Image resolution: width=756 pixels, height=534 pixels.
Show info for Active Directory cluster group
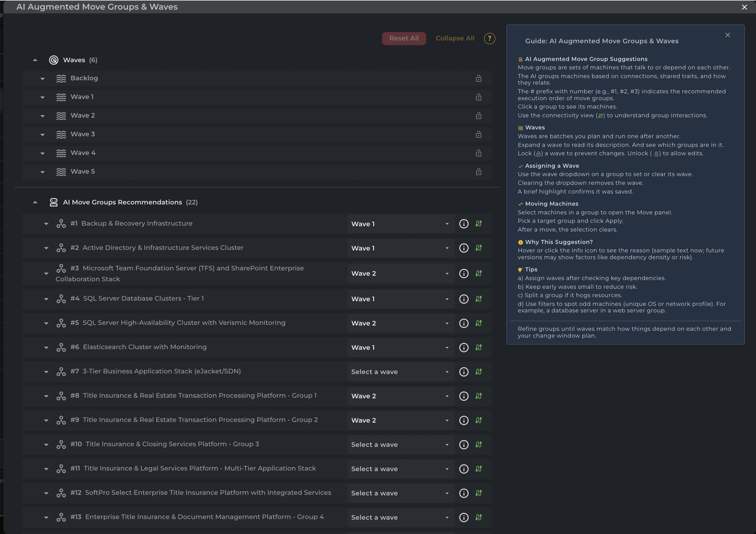[464, 248]
